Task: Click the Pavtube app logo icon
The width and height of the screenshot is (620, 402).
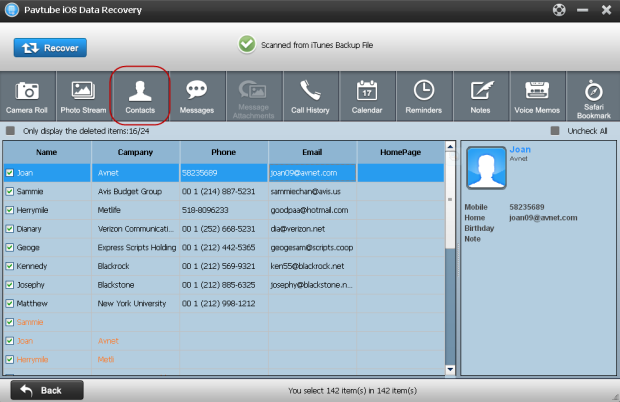Action: 12,10
